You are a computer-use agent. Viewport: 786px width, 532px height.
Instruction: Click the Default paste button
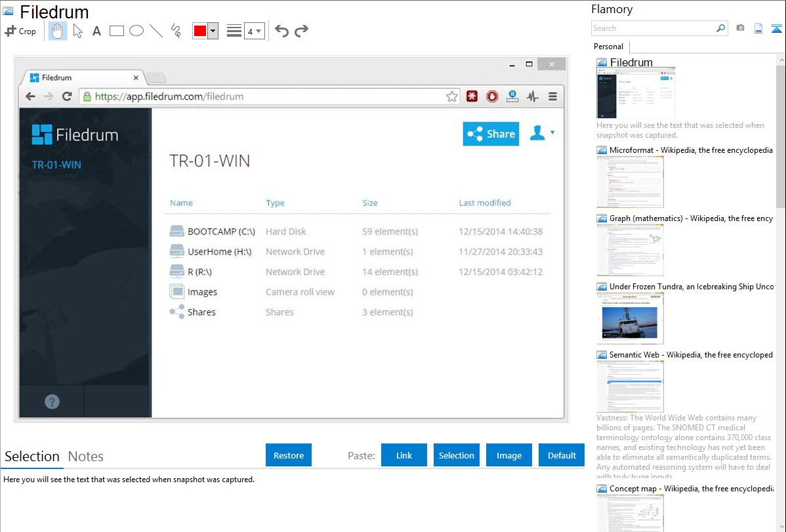pyautogui.click(x=562, y=455)
